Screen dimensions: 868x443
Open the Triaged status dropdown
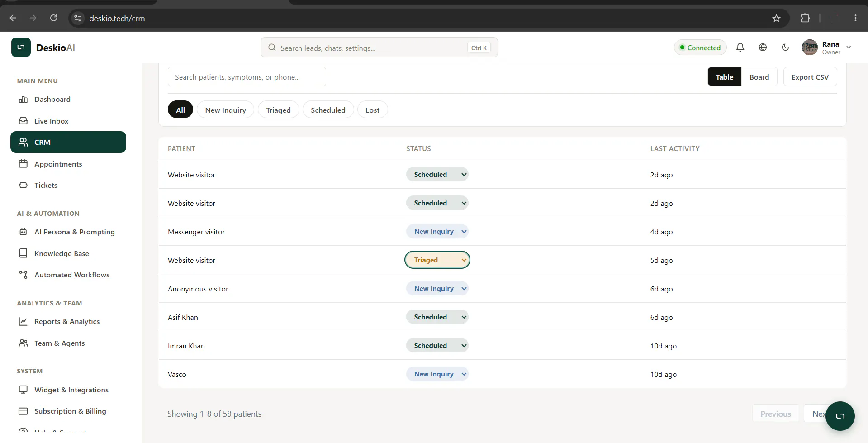[437, 260]
